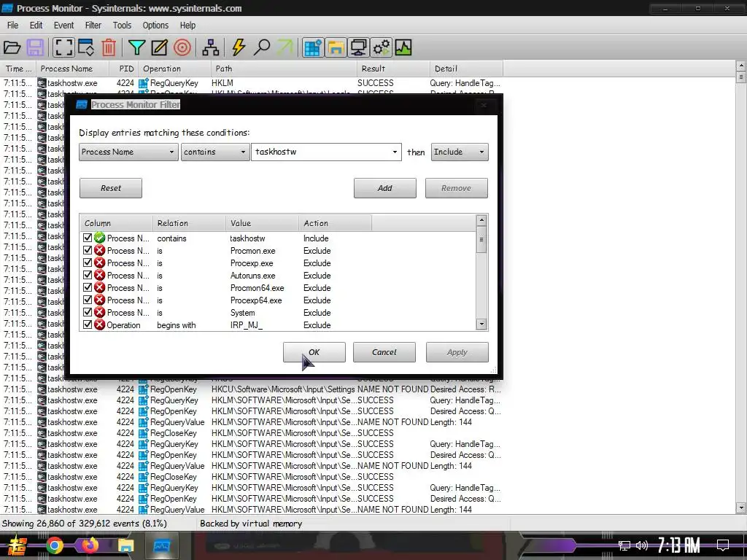
Task: Sort by the Operation column header
Action: click(175, 69)
